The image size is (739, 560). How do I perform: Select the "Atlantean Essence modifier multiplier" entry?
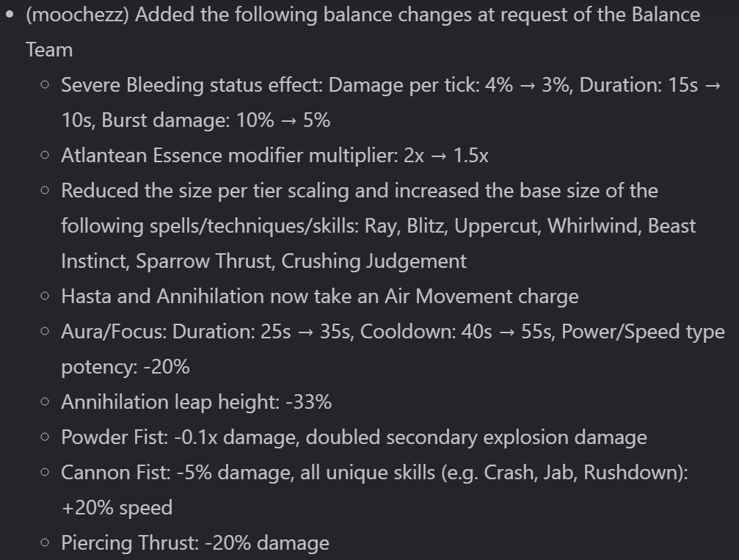(x=228, y=156)
